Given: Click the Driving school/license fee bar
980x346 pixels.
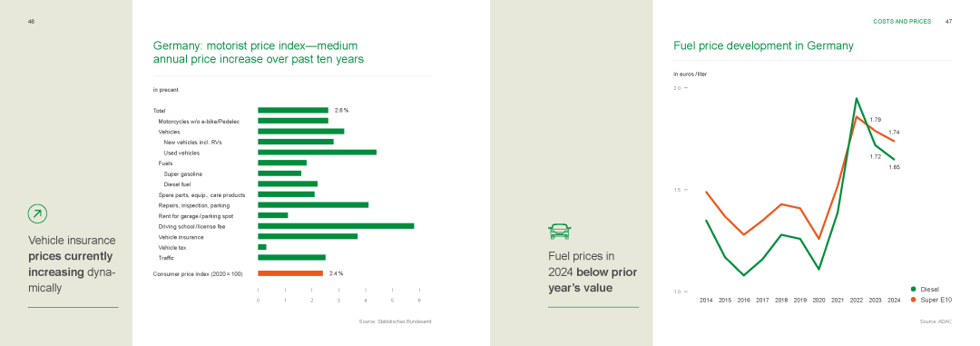Looking at the screenshot, I should click(337, 226).
